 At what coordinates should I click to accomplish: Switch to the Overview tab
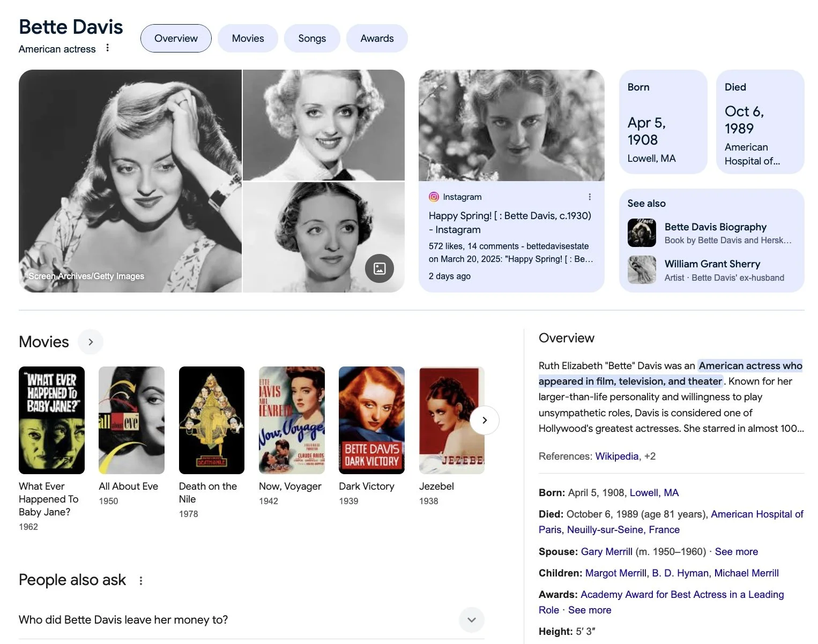[x=176, y=38]
